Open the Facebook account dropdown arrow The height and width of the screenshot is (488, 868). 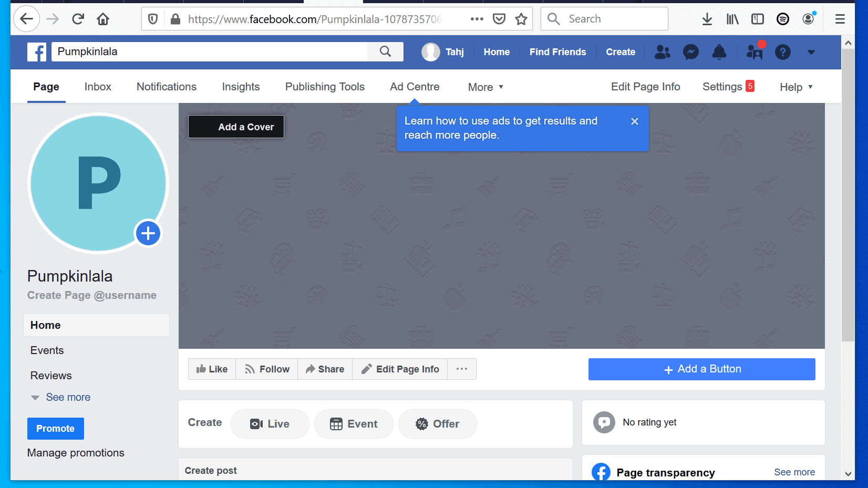coord(811,52)
